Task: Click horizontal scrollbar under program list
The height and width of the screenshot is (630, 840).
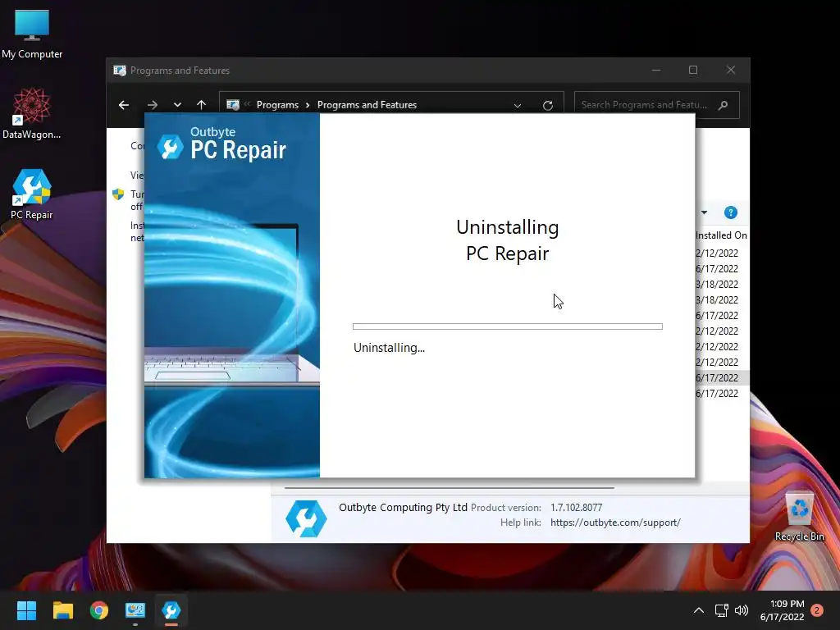Action: [449, 488]
